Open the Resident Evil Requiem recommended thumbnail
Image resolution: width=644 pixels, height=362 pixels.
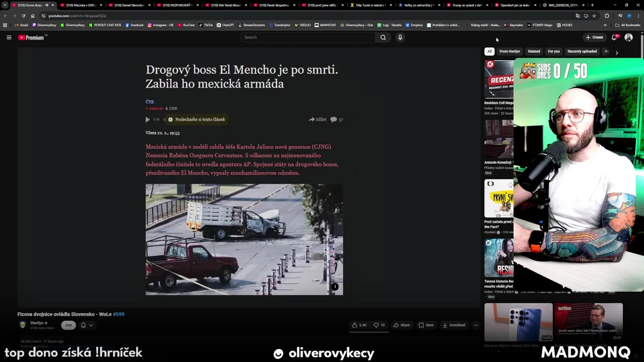pyautogui.click(x=499, y=79)
